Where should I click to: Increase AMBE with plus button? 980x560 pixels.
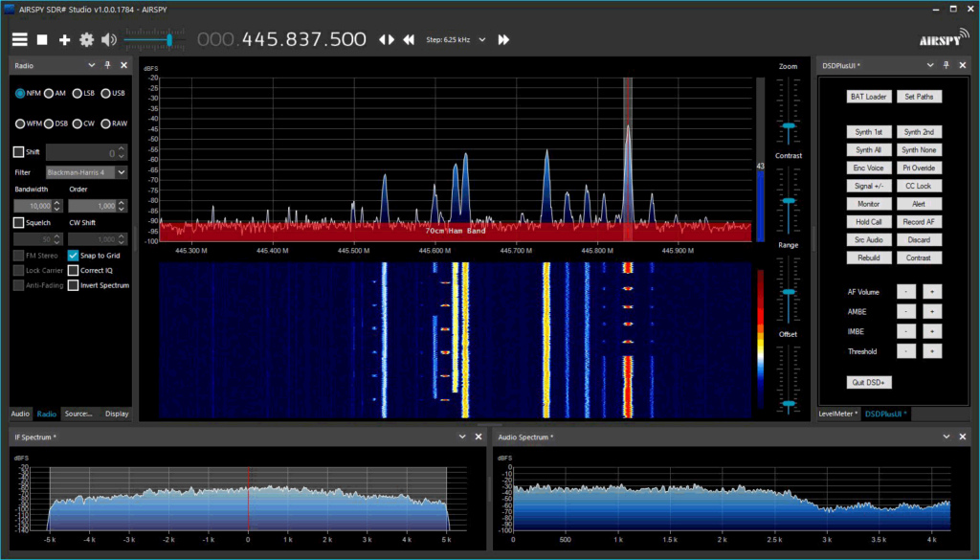pos(932,312)
